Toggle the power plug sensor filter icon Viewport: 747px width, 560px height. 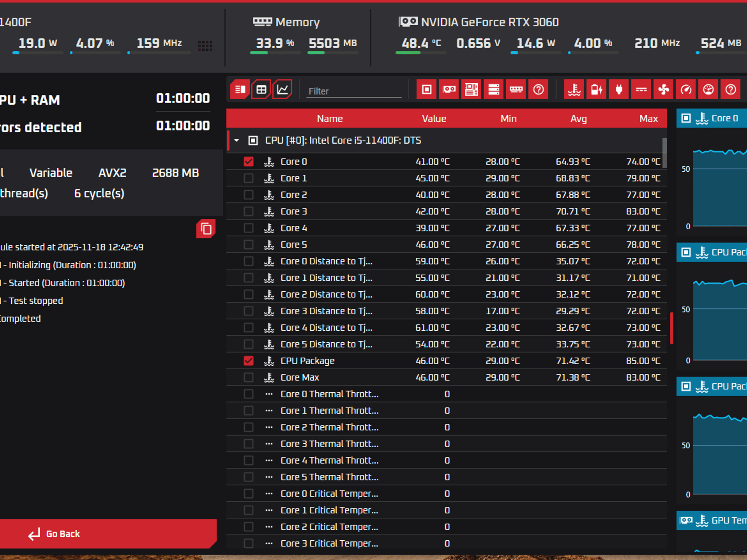coord(619,89)
